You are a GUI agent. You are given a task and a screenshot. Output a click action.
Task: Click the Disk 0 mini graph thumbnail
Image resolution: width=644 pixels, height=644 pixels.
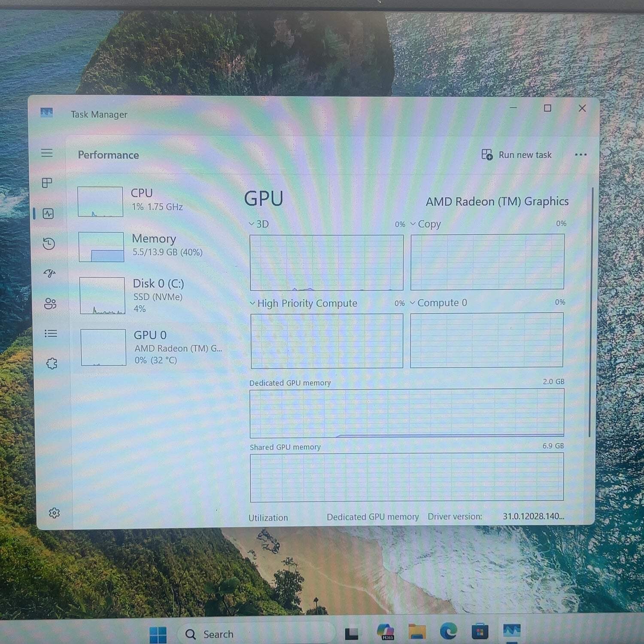(102, 295)
